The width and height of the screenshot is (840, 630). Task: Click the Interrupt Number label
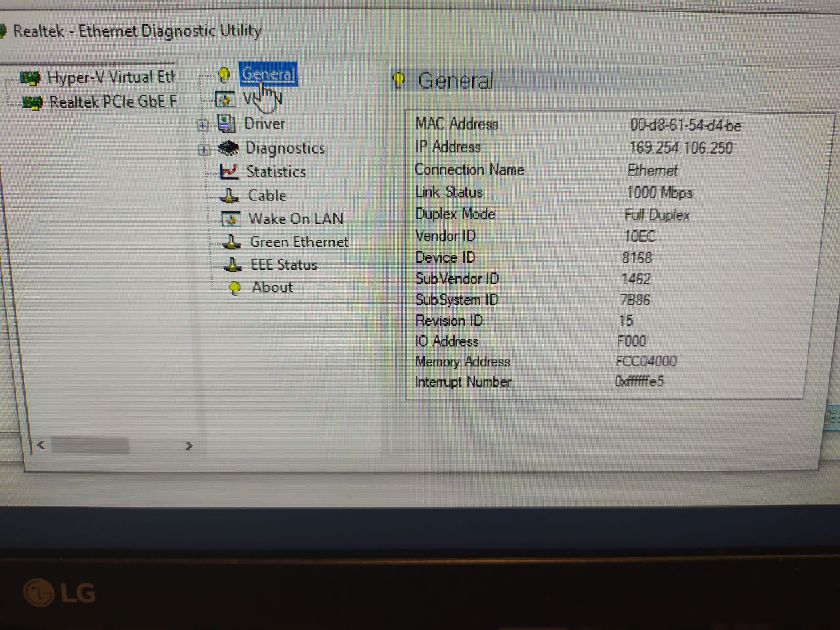[x=463, y=382]
